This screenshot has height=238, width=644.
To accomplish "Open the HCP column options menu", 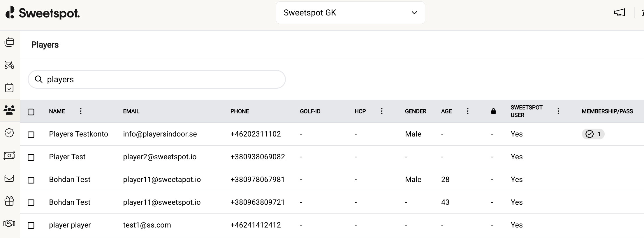I will [382, 111].
